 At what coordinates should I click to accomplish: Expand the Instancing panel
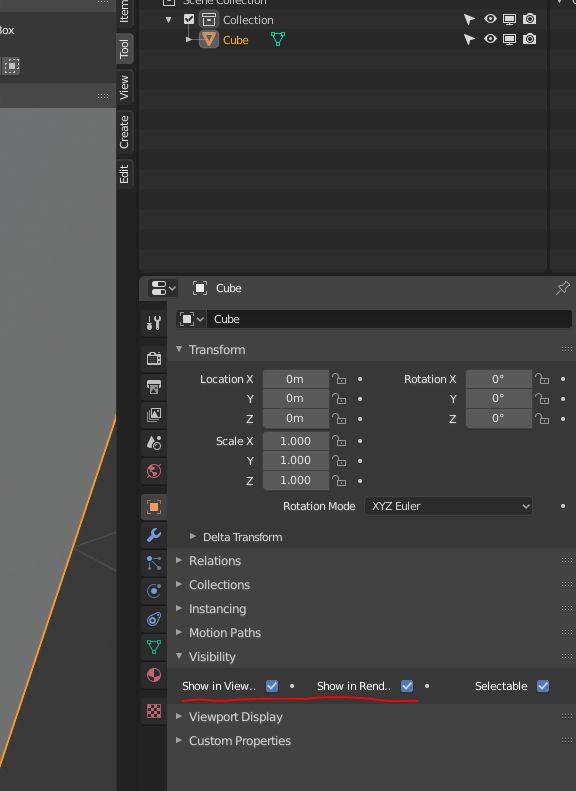click(x=179, y=608)
